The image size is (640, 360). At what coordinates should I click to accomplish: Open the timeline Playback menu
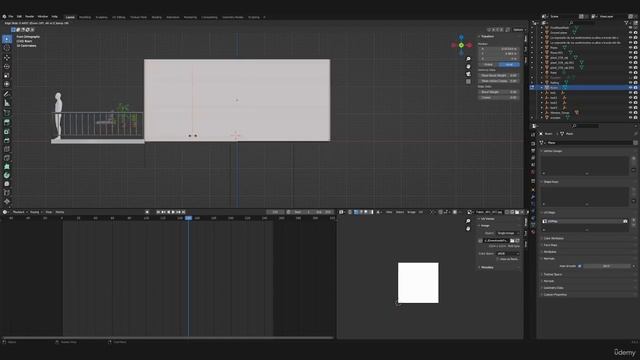(x=19, y=212)
